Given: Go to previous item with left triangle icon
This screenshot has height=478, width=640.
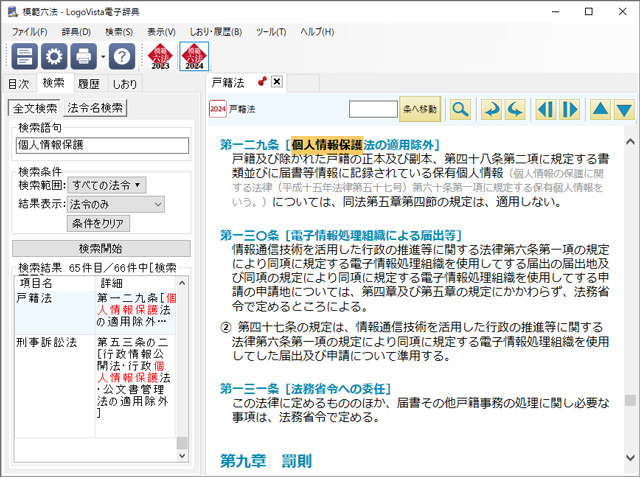Looking at the screenshot, I should [x=546, y=109].
